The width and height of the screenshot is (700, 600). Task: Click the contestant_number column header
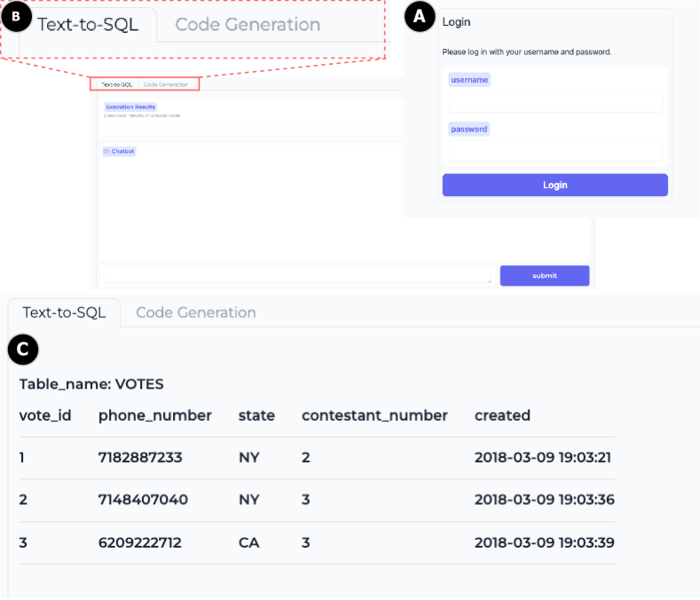coord(374,415)
